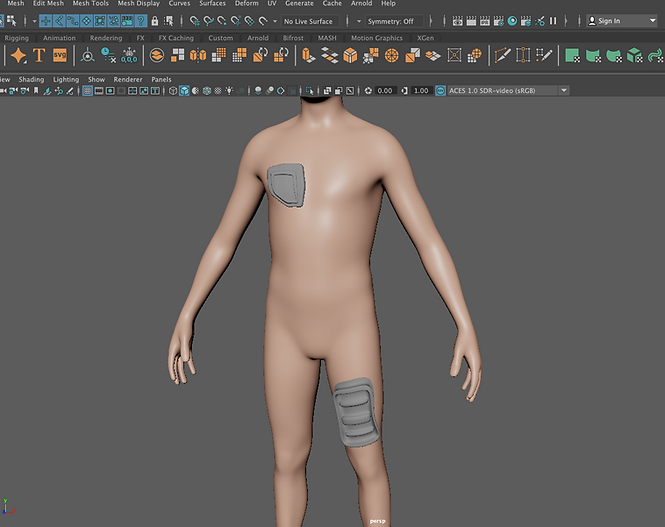Click the Bevel cube shelf icon
Screen dimensions: 665x527
350,56
